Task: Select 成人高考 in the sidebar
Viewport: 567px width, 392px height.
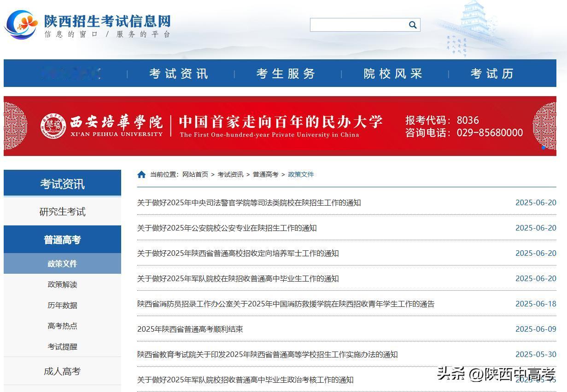Action: tap(62, 371)
